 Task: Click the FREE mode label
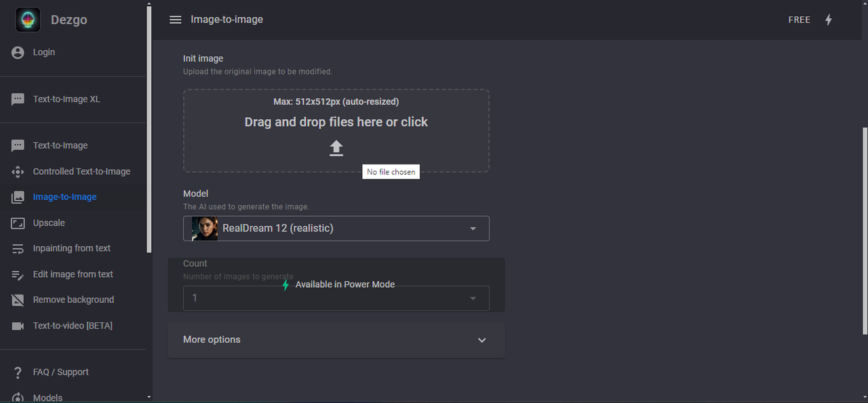[x=800, y=20]
